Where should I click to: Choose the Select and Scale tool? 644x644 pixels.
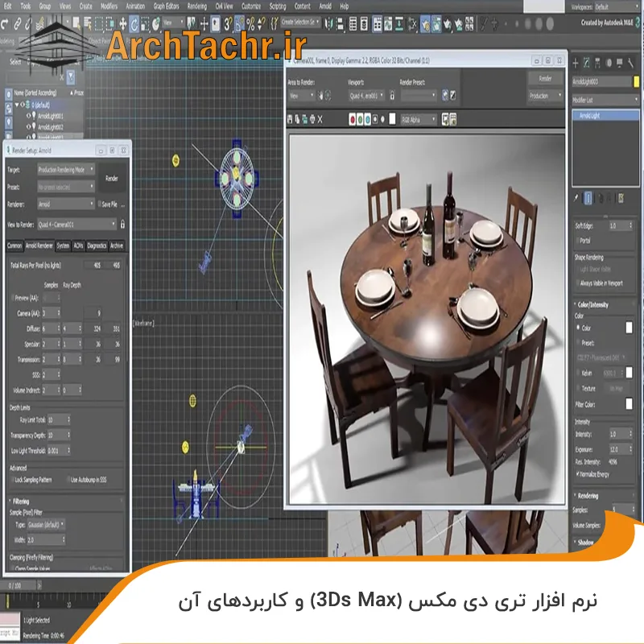[145, 24]
